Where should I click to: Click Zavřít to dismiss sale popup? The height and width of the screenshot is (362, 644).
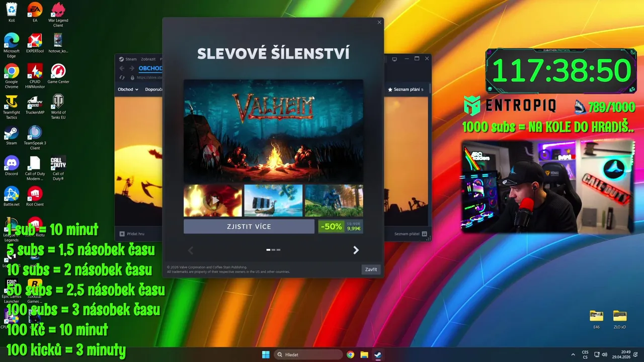[x=371, y=269]
